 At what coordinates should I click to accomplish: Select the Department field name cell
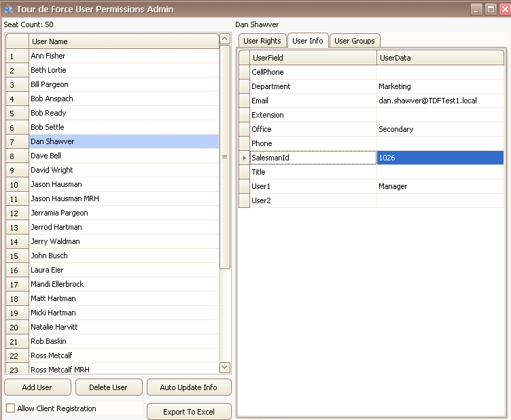313,86
